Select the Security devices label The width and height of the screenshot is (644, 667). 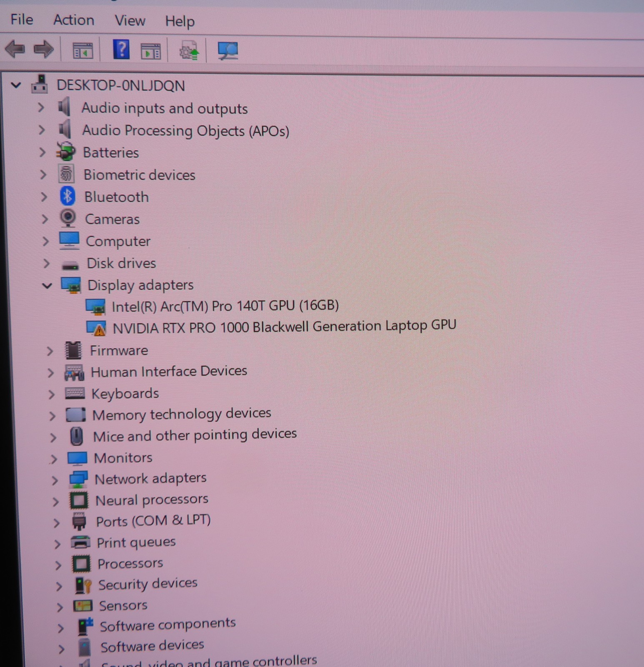148,584
